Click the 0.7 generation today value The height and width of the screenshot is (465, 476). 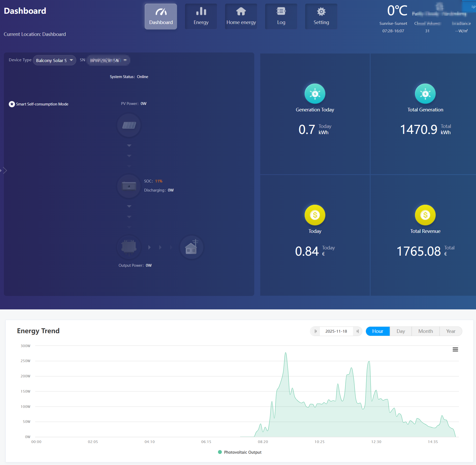pyautogui.click(x=307, y=129)
